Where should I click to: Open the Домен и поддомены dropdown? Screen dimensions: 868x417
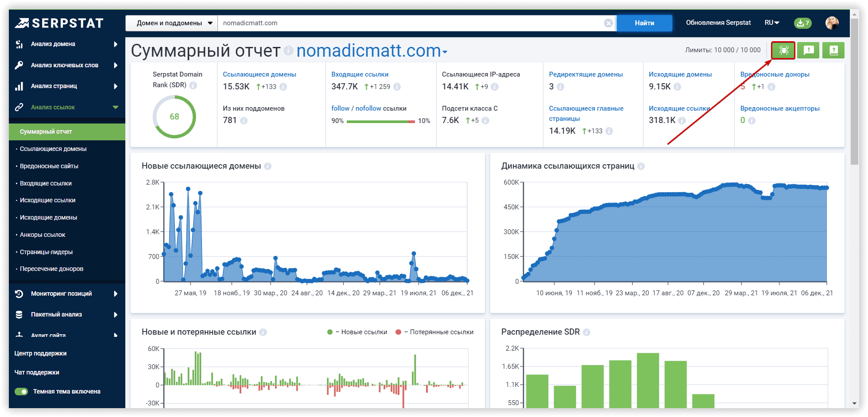(172, 23)
